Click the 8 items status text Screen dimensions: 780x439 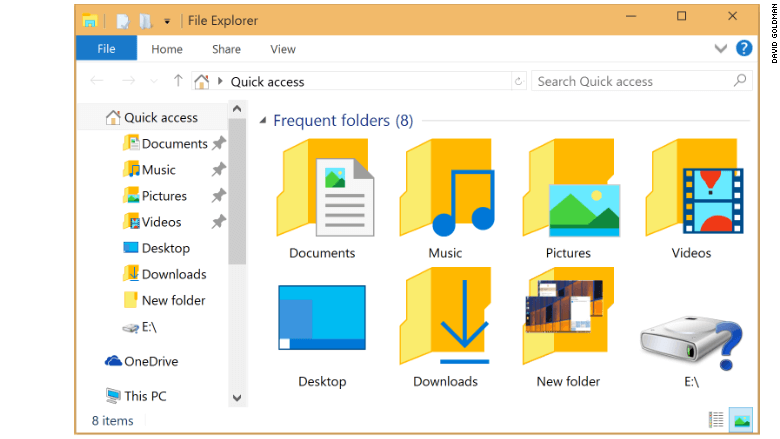tap(113, 421)
